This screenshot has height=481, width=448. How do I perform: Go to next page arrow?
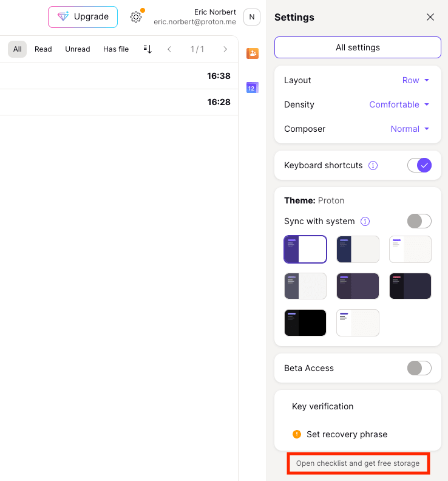(x=225, y=49)
